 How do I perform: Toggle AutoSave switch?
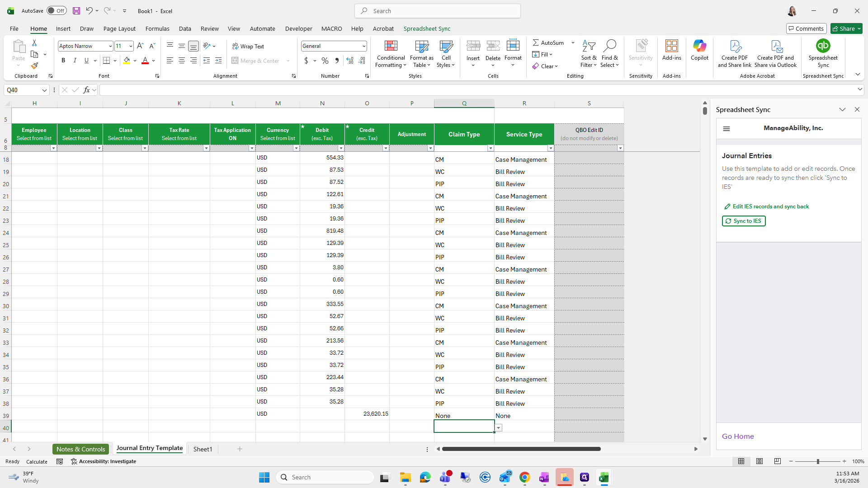tap(57, 11)
